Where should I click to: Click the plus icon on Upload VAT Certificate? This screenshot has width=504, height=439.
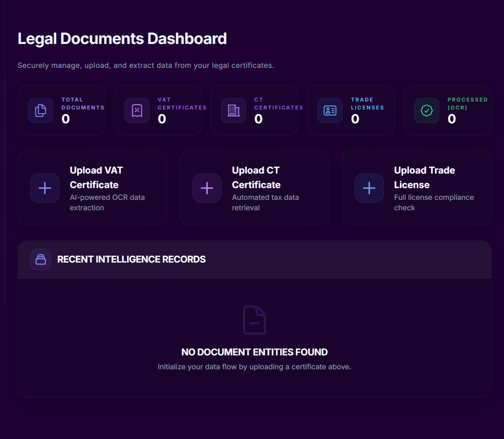click(45, 188)
